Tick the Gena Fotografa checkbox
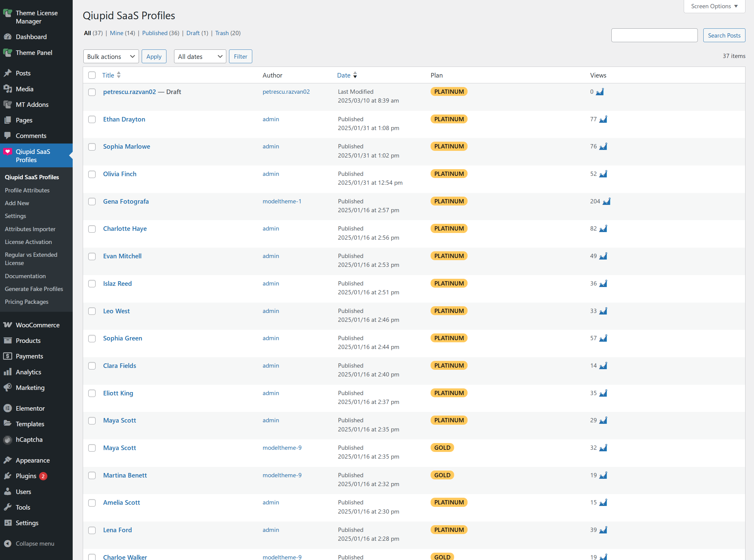This screenshot has height=560, width=754. tap(92, 202)
